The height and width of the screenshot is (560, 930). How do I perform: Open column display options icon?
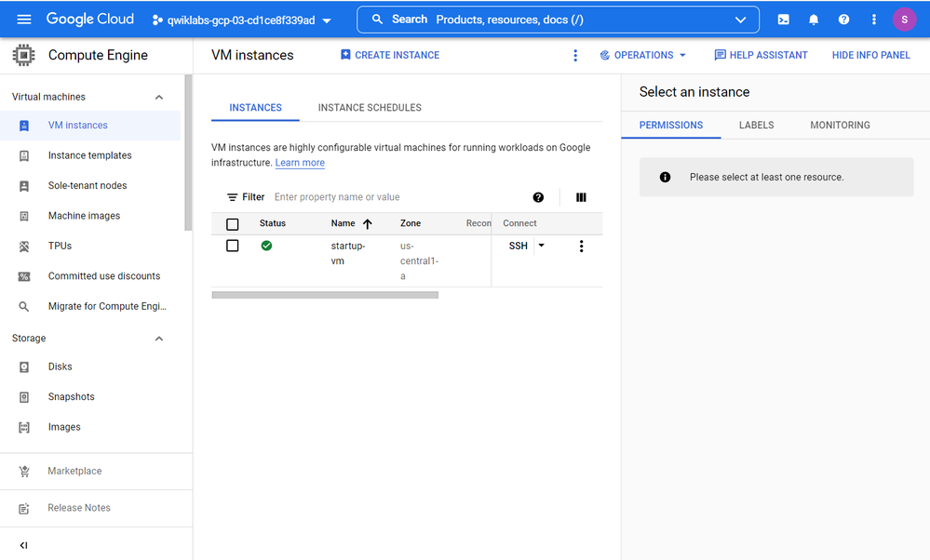point(581,197)
